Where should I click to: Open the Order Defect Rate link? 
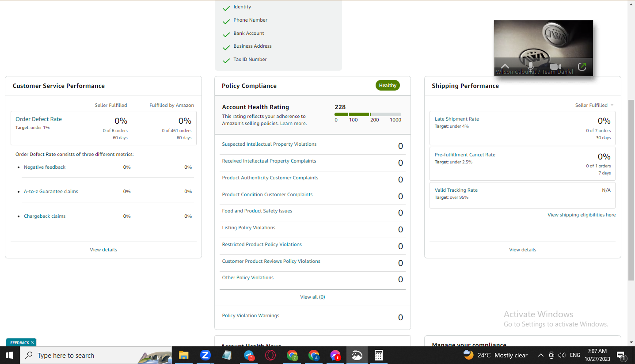pyautogui.click(x=38, y=119)
